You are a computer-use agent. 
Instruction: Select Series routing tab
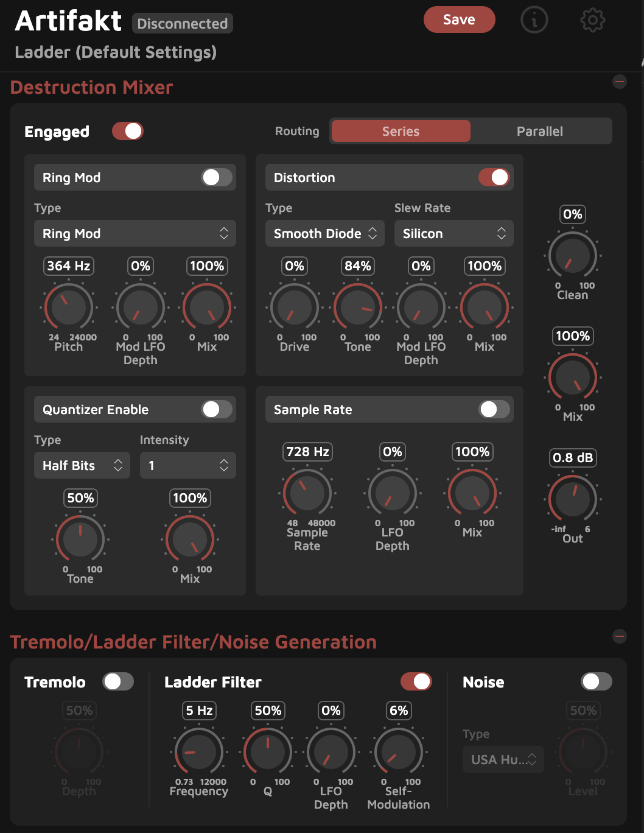[401, 131]
